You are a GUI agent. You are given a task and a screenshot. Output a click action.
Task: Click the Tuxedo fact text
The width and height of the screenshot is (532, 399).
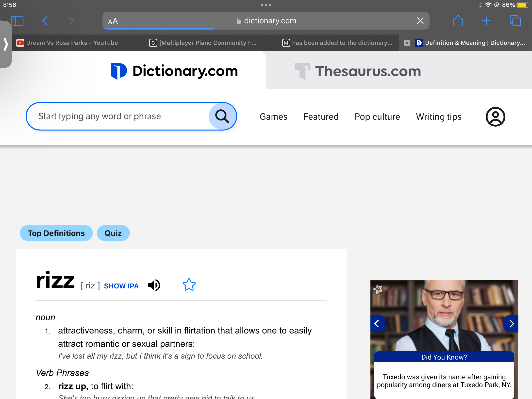(x=444, y=381)
